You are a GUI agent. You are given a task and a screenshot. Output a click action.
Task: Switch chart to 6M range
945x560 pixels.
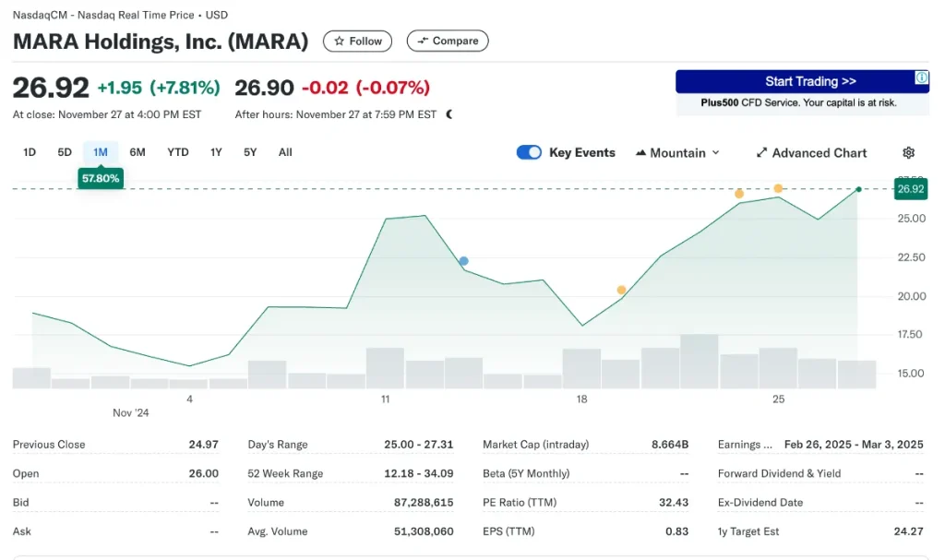pos(138,152)
